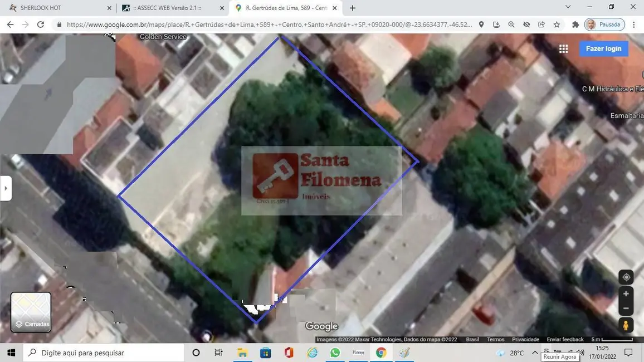Open the Enviar feedback link
This screenshot has width=644, height=362.
564,339
